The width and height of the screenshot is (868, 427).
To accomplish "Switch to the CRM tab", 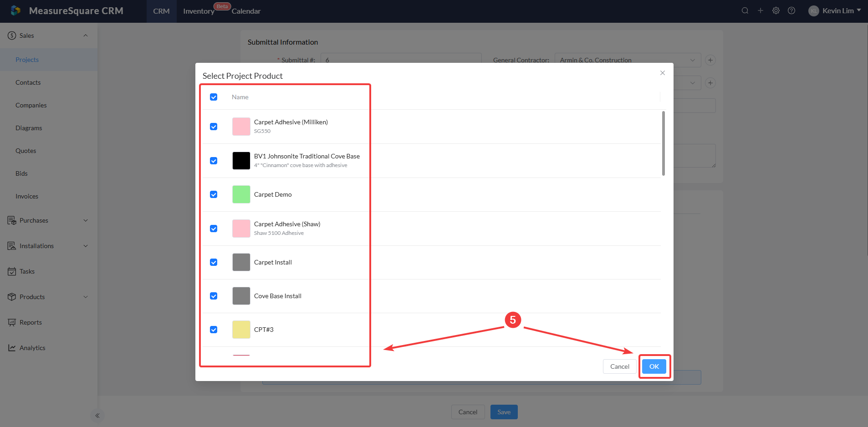I will click(161, 11).
